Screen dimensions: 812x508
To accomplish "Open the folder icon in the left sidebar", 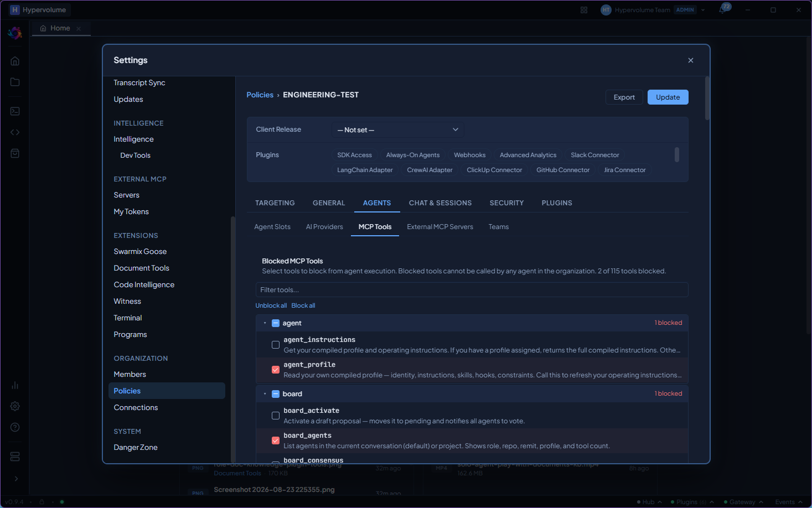I will [15, 82].
